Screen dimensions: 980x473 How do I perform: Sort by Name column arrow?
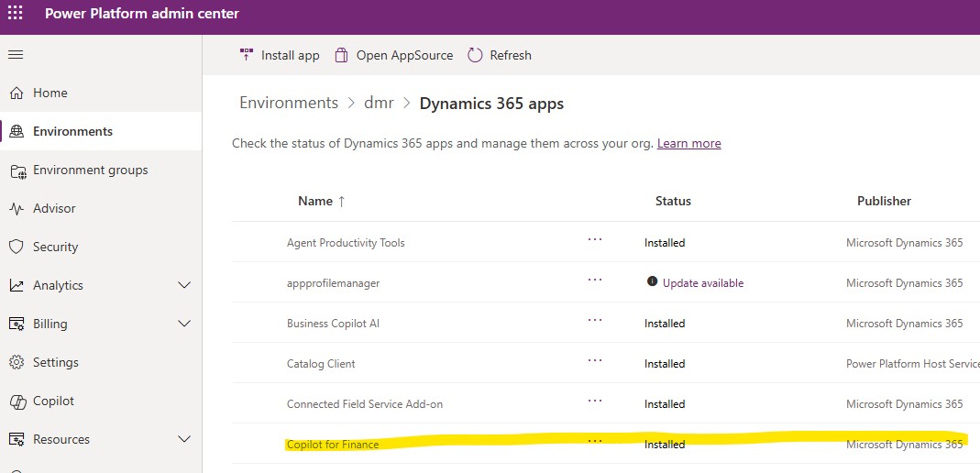pos(341,201)
